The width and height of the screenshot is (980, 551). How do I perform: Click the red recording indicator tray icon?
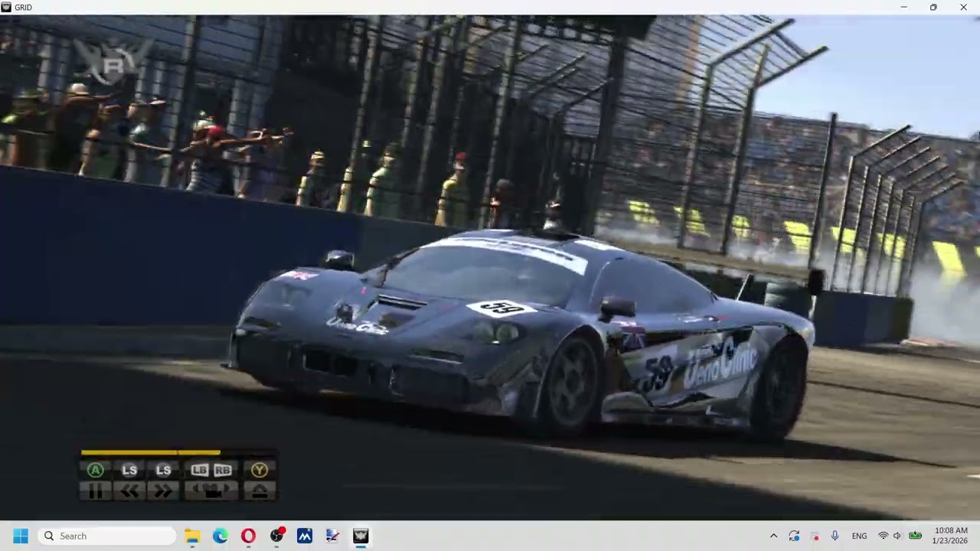(815, 536)
